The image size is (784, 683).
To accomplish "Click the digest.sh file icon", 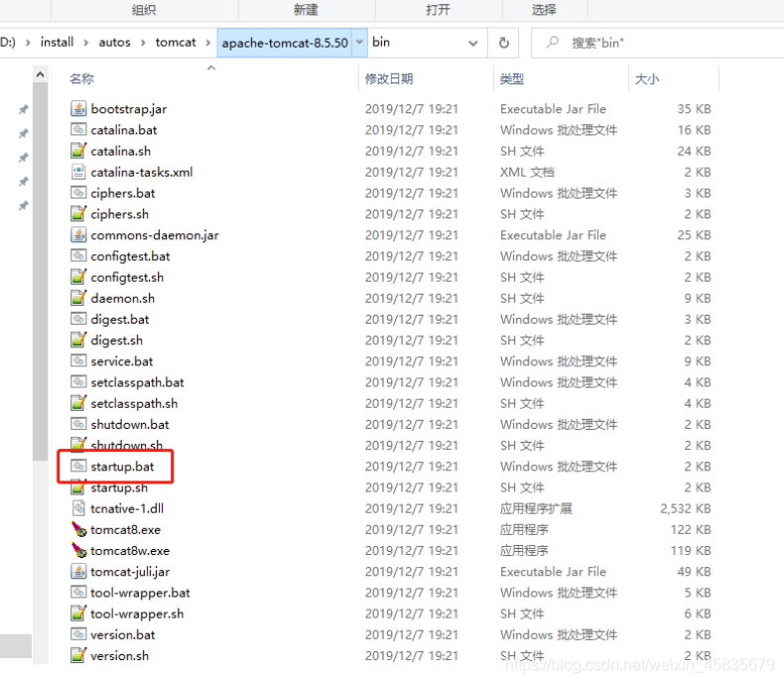I will pyautogui.click(x=78, y=340).
